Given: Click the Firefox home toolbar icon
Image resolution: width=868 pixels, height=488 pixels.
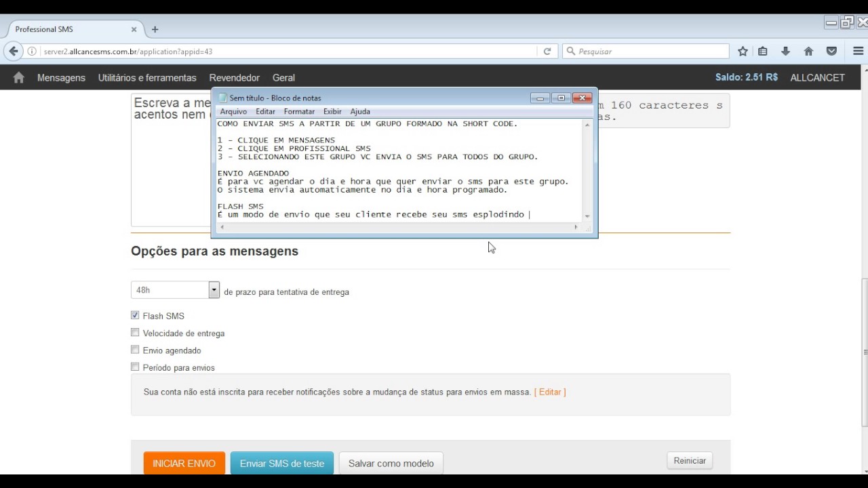Looking at the screenshot, I should [x=808, y=52].
